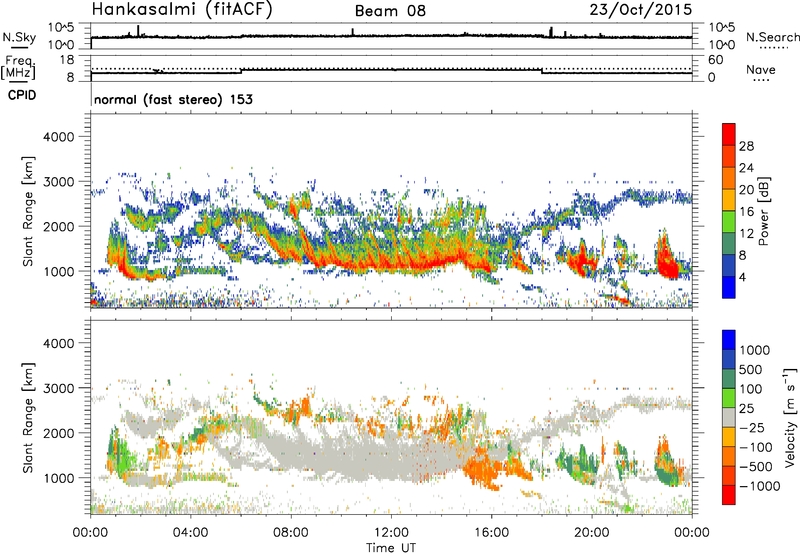800x554 pixels.
Task: Select the "Beam 08" heading
Action: tap(390, 11)
